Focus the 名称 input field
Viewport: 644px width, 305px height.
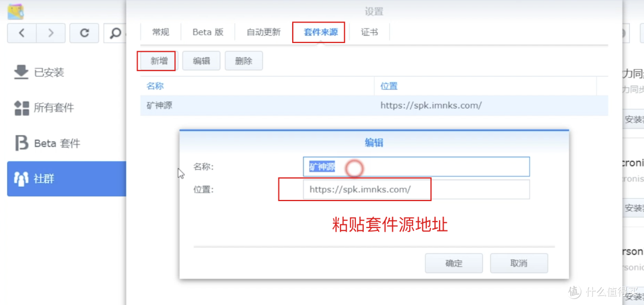tap(416, 167)
